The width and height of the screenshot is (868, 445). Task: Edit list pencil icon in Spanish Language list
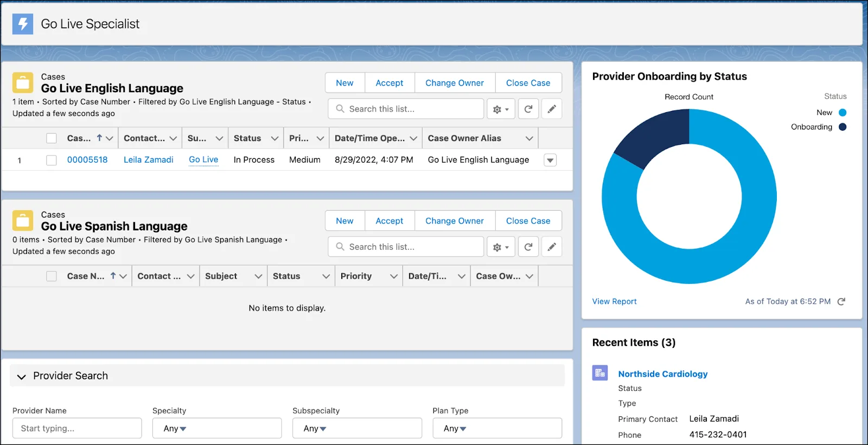(x=552, y=247)
